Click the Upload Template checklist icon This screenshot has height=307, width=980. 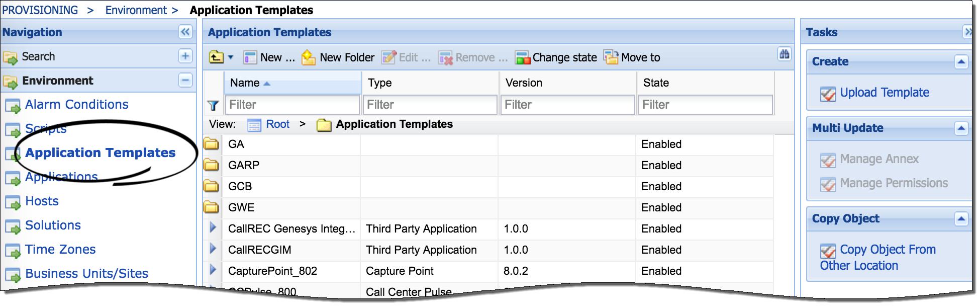coord(828,93)
